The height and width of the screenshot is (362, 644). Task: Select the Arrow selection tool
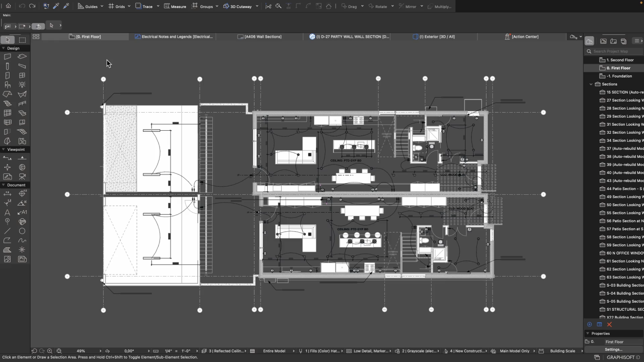click(x=8, y=40)
